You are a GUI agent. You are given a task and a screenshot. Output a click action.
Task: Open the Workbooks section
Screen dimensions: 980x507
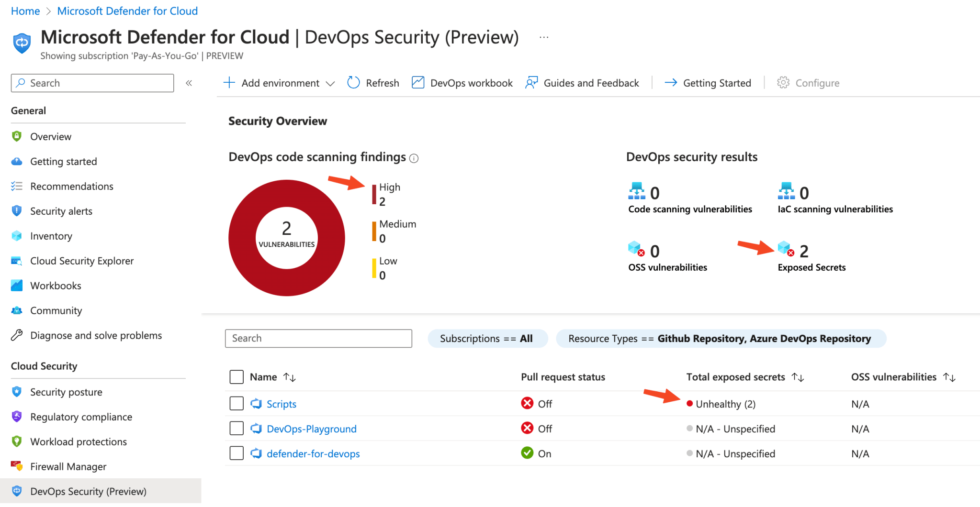tap(56, 286)
